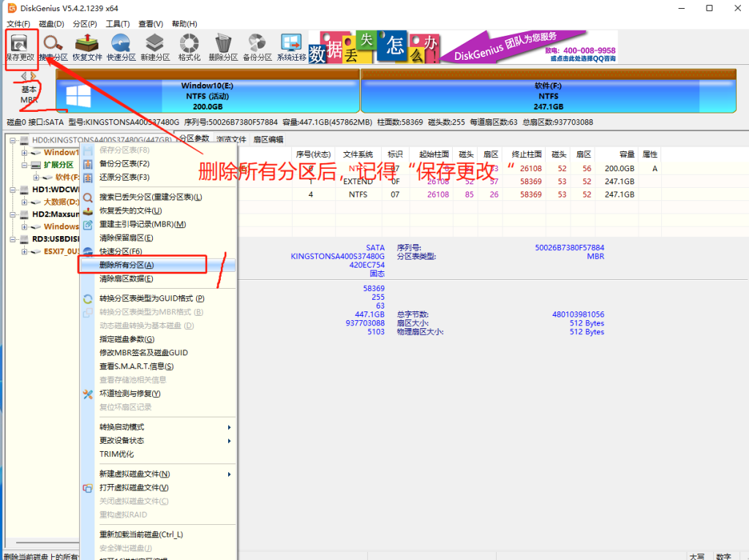This screenshot has width=749, height=560.
Task: Click the 删除分区 trash icon
Action: 223,43
